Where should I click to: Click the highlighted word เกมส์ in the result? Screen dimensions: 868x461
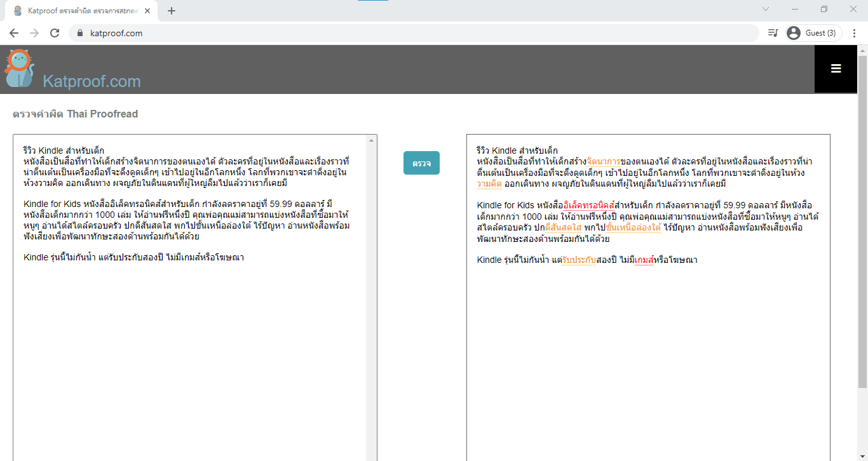click(x=644, y=260)
